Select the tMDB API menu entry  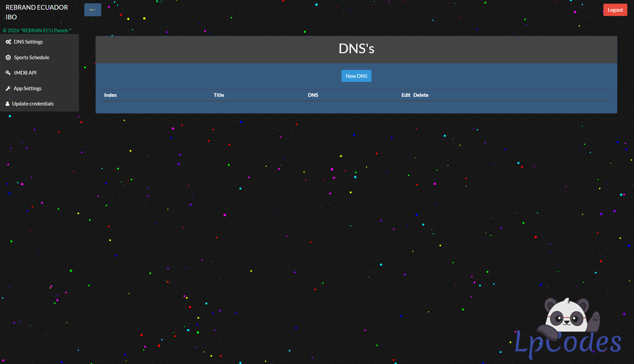pos(25,73)
